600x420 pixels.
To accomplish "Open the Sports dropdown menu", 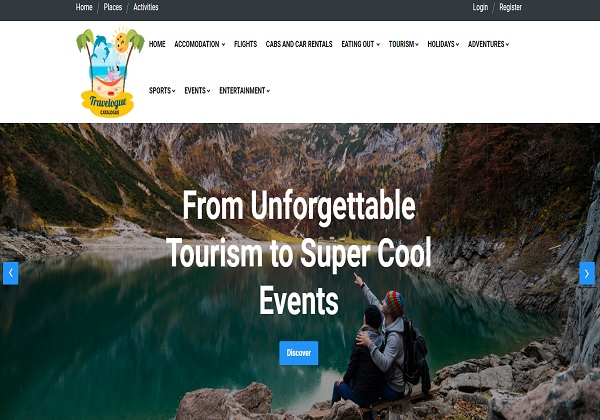I will (x=162, y=91).
